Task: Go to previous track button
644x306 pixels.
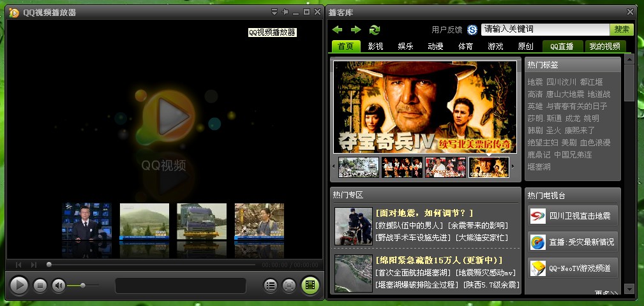Action: [19, 265]
